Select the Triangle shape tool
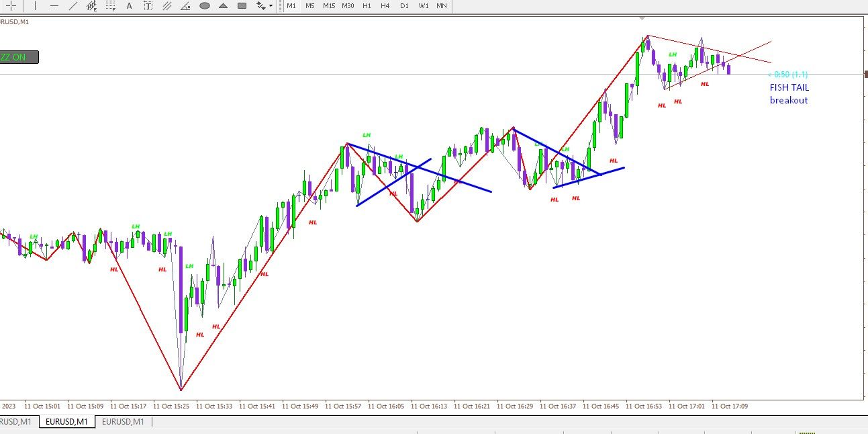This screenshot has height=434, width=868. coord(223,5)
